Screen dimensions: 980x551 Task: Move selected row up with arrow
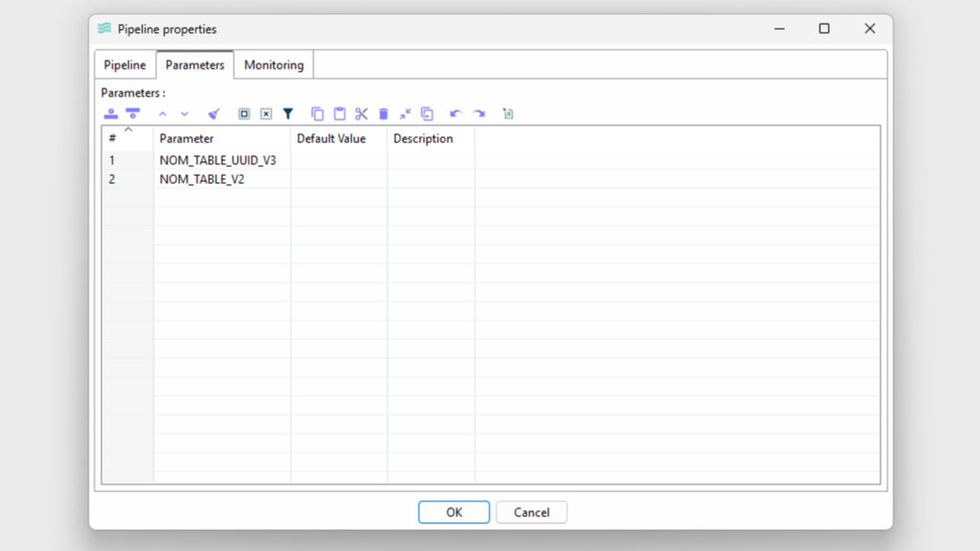point(163,114)
